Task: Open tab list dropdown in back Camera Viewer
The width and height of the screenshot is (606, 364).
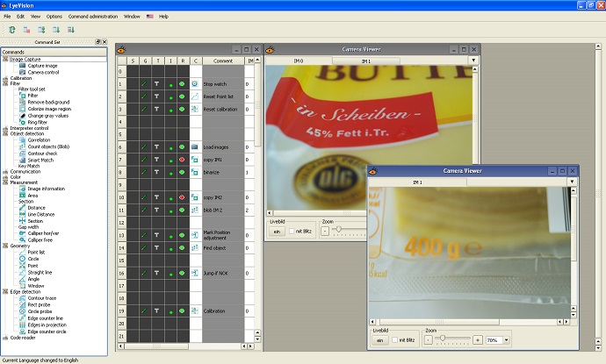Action: 473,61
